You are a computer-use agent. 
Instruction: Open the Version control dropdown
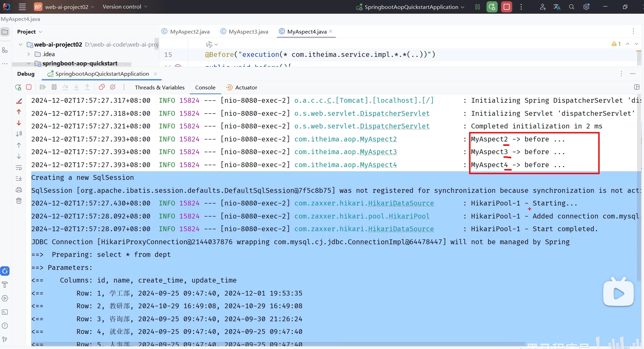pos(125,7)
